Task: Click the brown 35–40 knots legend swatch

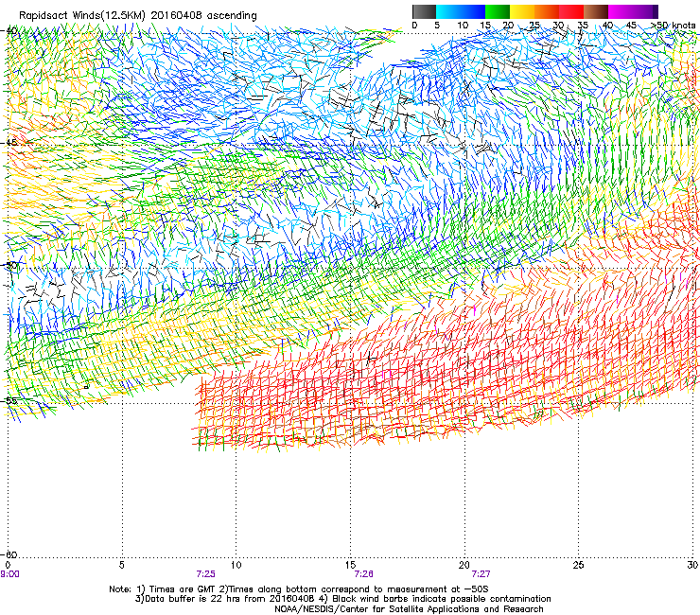Action: 596,11
